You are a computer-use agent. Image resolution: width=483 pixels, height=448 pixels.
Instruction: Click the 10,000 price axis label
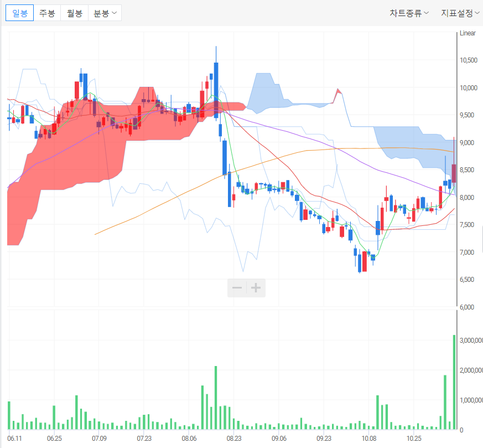coord(469,88)
